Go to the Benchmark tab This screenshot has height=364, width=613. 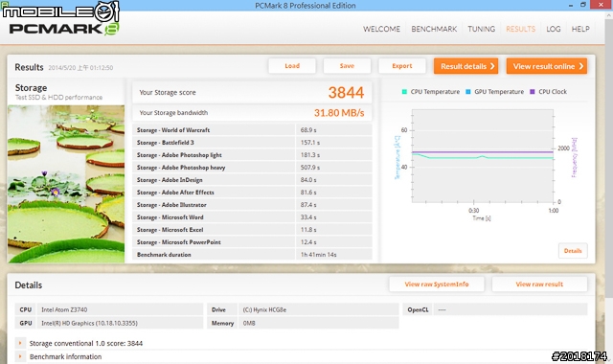434,29
